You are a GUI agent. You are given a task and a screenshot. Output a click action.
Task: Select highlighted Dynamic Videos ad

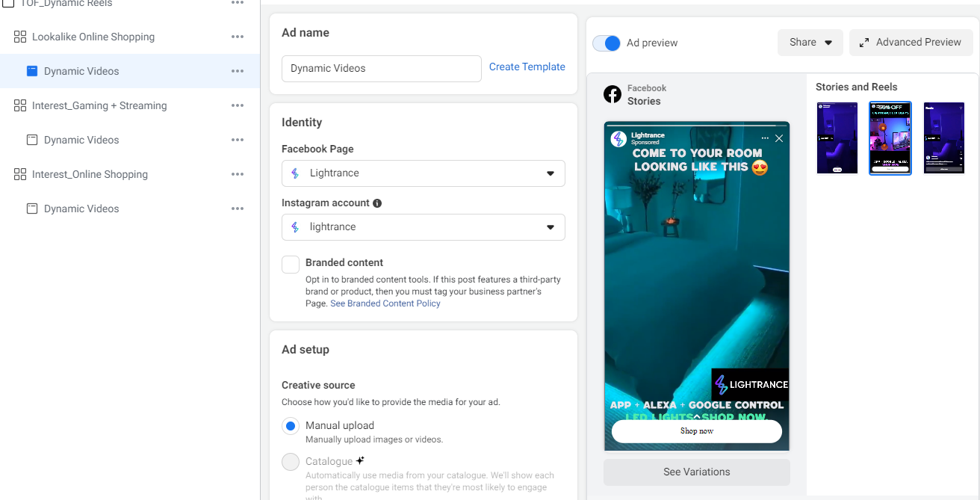coord(81,71)
